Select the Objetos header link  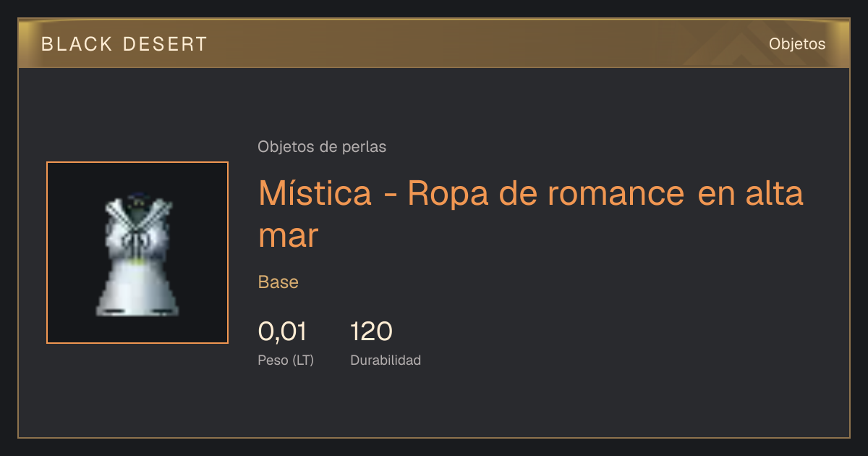coord(797,43)
